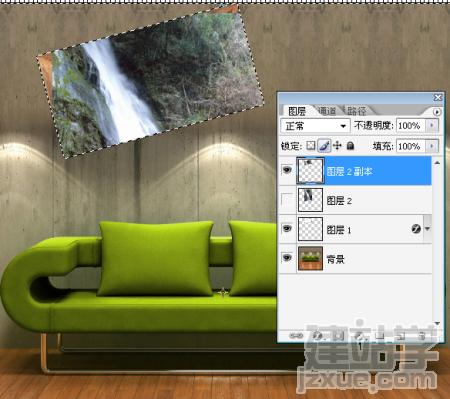The width and height of the screenshot is (450, 399).
Task: Close the layers palette window
Action: (x=438, y=97)
